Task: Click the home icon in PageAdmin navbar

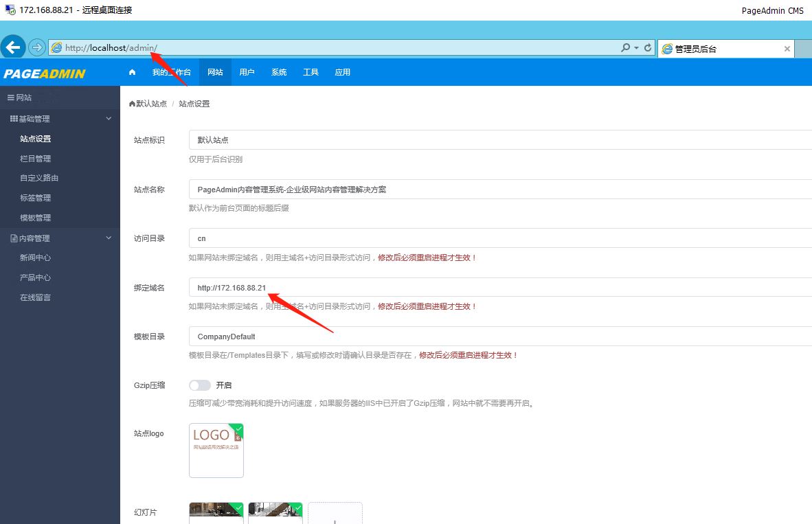Action: pyautogui.click(x=132, y=72)
